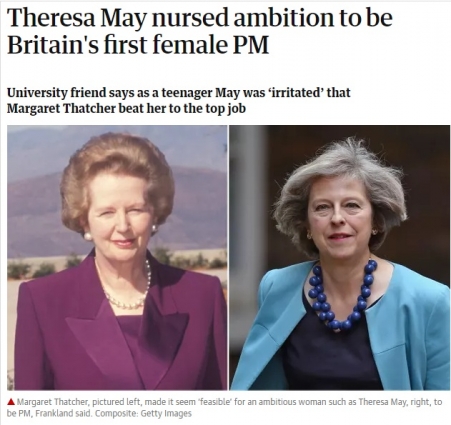Click the white divider between the two photos
Image resolution: width=451 pixels, height=425 pixels.
pyautogui.click(x=228, y=257)
